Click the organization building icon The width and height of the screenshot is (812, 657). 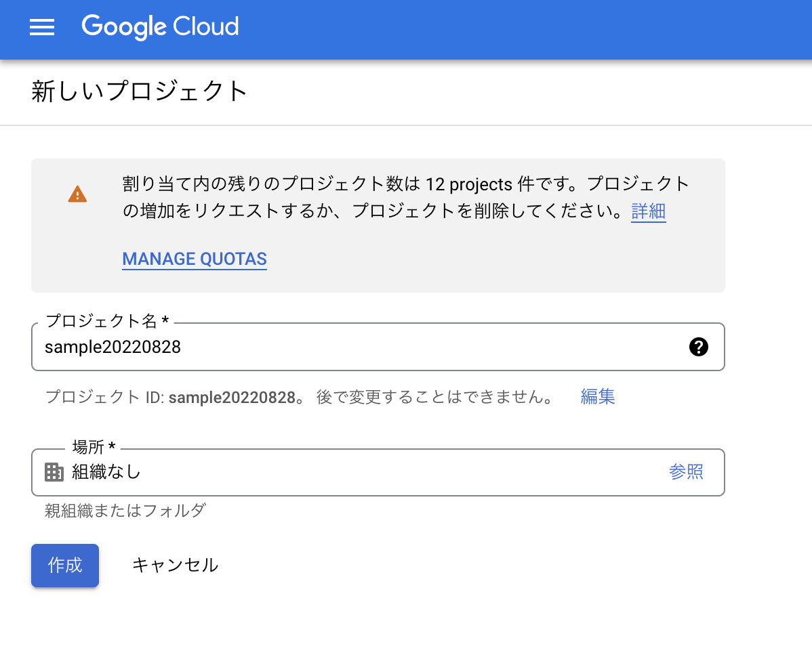[x=54, y=472]
